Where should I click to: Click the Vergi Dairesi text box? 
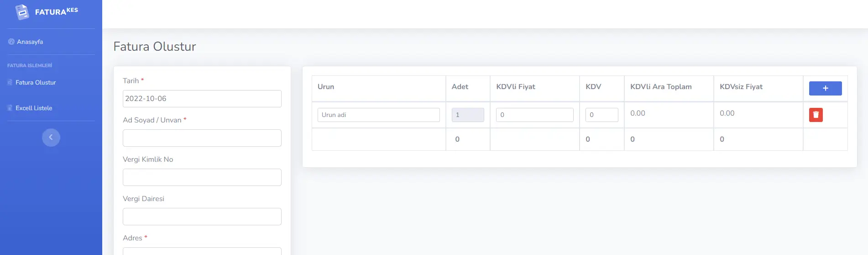[x=202, y=217]
